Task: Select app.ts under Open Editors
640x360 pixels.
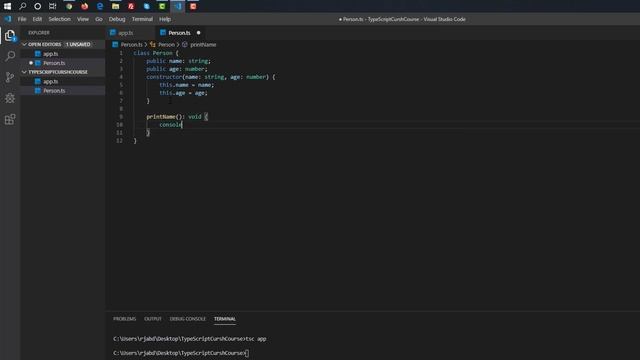Action: coord(63,54)
